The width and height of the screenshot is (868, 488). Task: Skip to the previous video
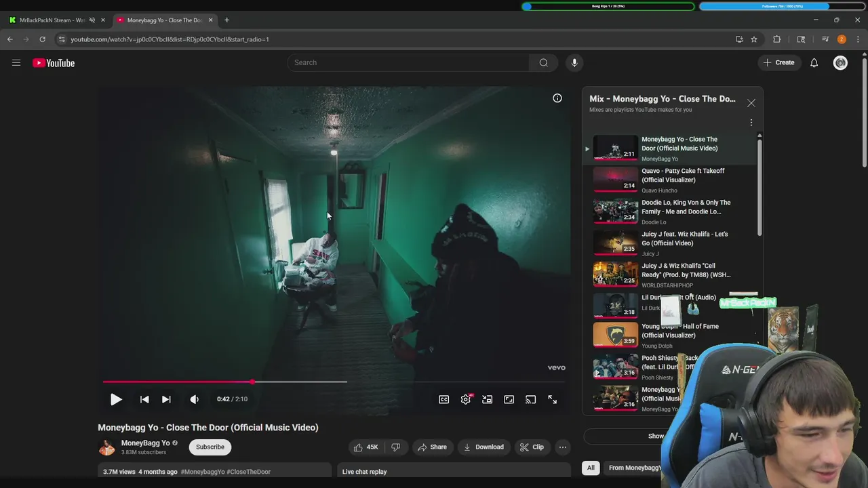(144, 399)
